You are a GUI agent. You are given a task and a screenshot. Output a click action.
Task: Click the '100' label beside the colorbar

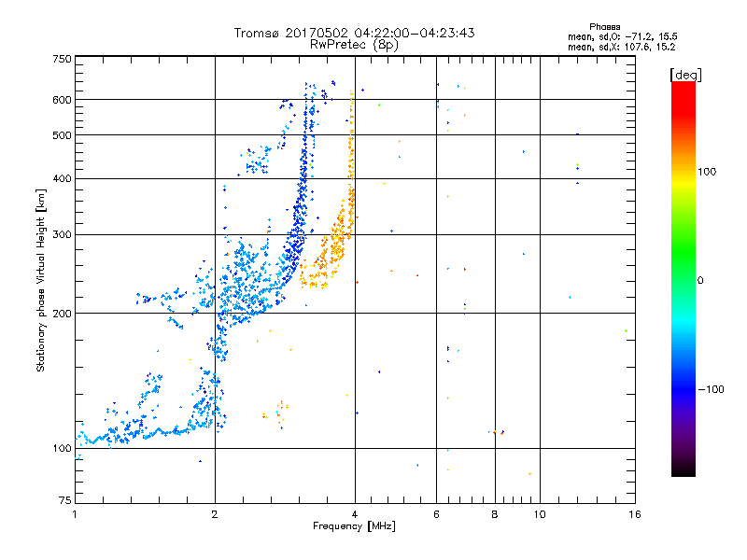(707, 172)
